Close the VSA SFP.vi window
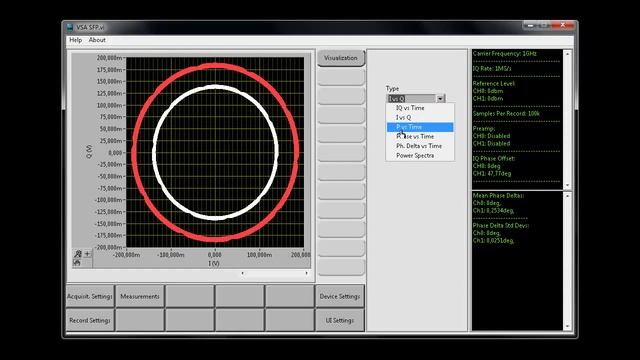Screen dimensions: 640x360 563,25
